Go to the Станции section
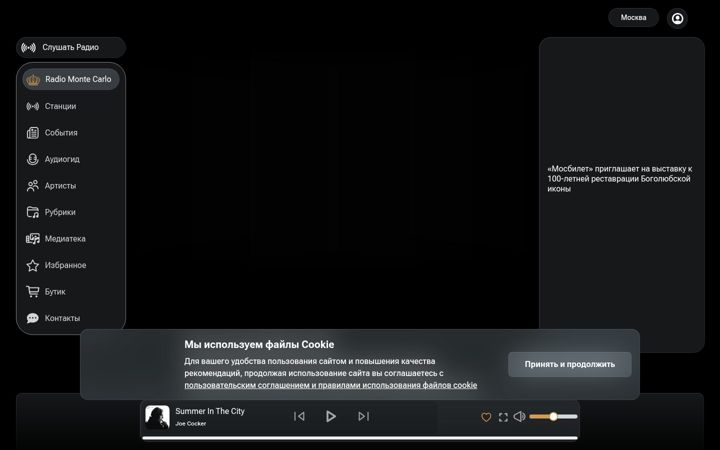The image size is (720, 450). [x=71, y=106]
